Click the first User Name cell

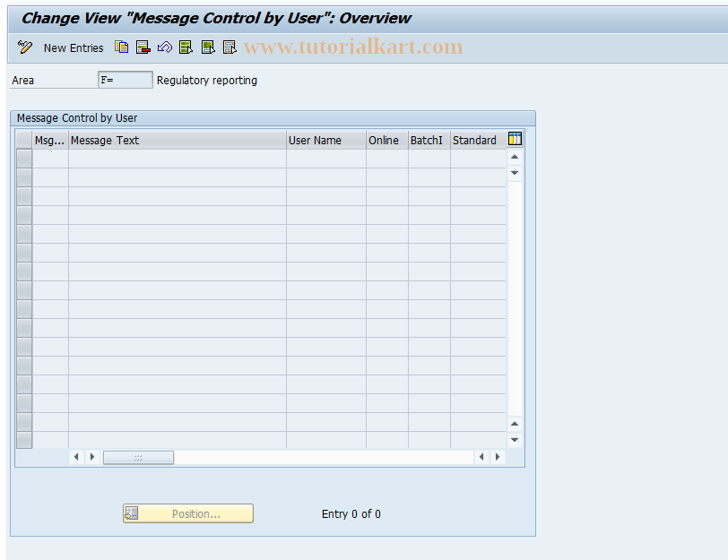click(326, 159)
